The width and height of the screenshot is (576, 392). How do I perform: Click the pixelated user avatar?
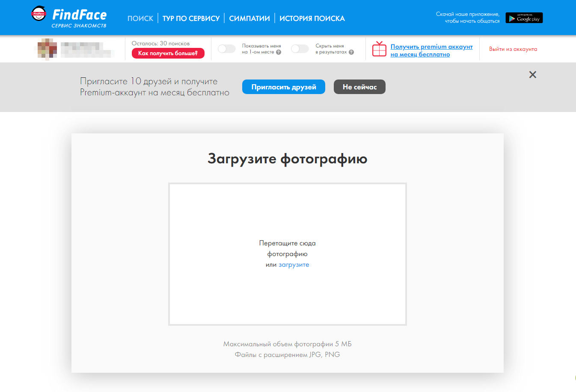pos(46,49)
